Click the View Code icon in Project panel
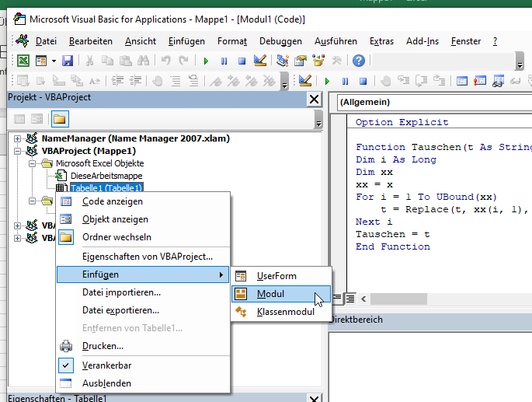The width and height of the screenshot is (532, 402). tap(19, 119)
